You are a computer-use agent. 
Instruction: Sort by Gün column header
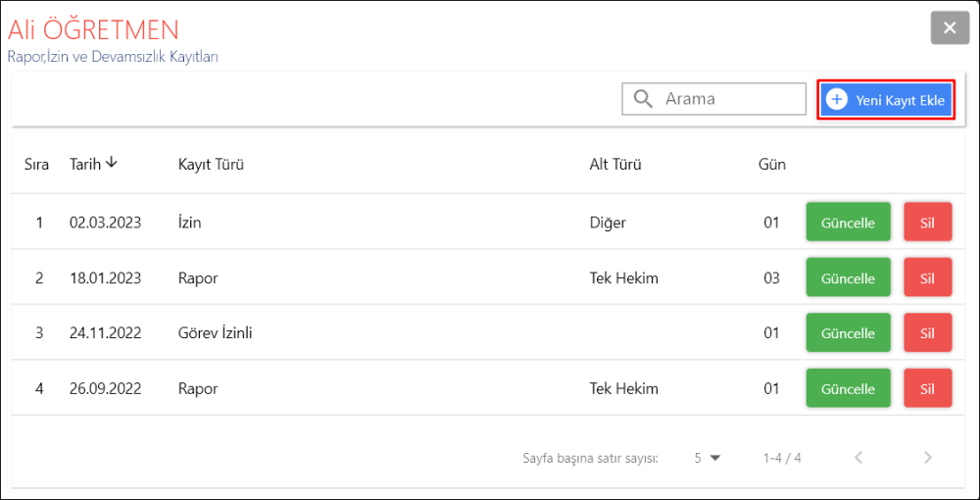(x=771, y=165)
